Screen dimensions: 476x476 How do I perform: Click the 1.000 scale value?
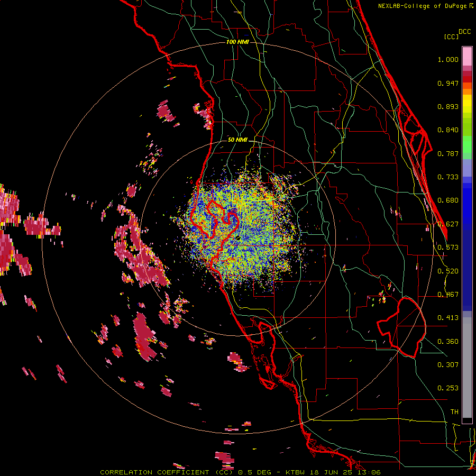click(448, 59)
